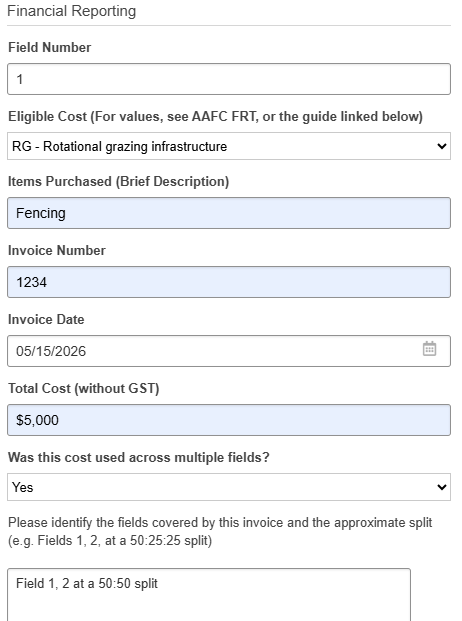Click the Invoice Number label
Viewport: 462px width, 621px height.
point(57,250)
